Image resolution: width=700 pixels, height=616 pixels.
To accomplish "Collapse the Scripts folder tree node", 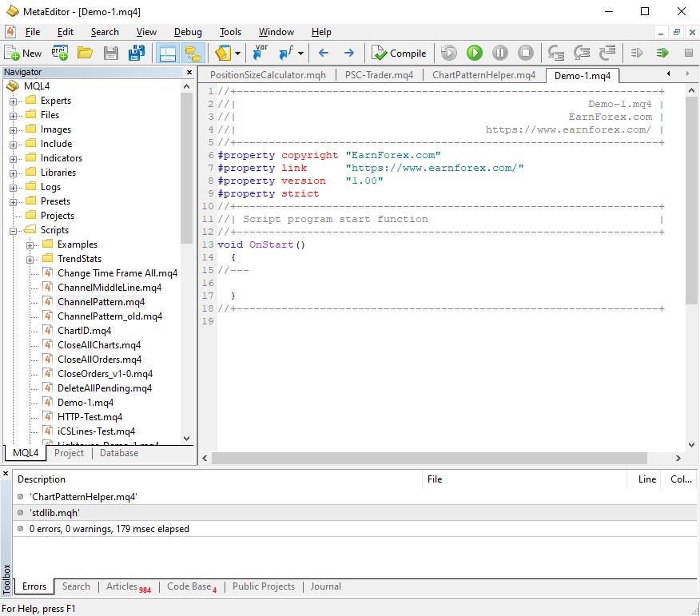I will [x=14, y=231].
